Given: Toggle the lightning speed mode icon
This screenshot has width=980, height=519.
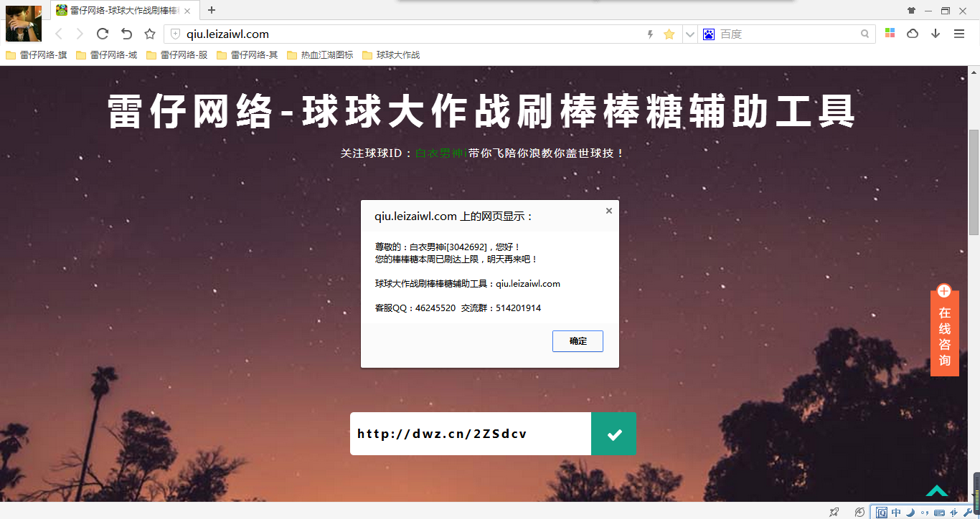Looking at the screenshot, I should coord(651,34).
